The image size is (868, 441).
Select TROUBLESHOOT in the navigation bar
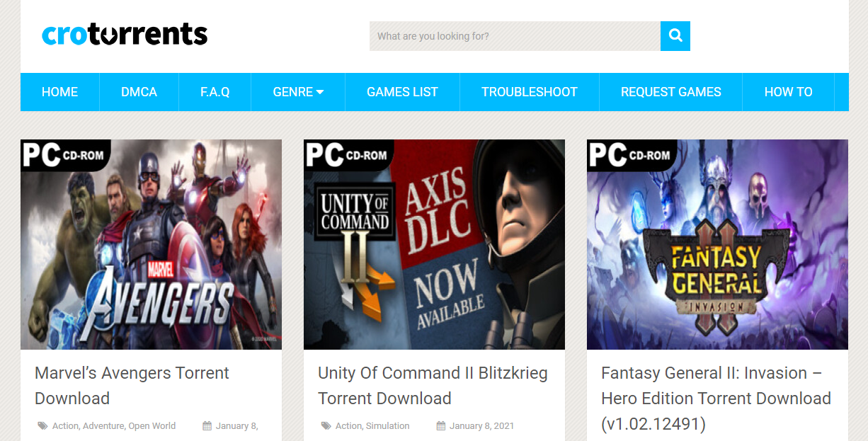pos(530,92)
